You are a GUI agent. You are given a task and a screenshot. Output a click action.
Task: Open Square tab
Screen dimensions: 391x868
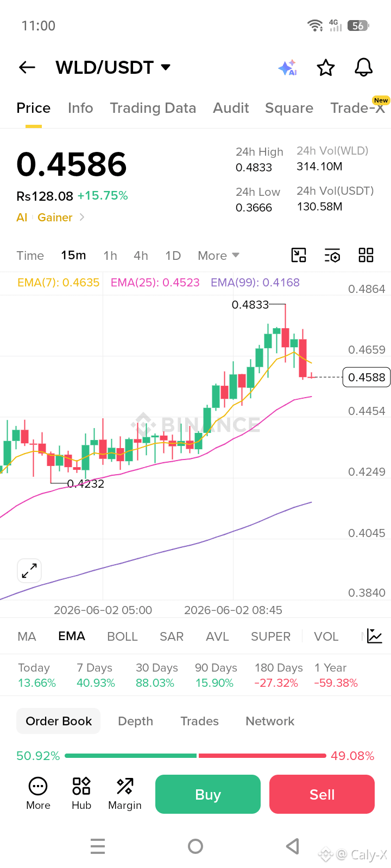point(289,108)
